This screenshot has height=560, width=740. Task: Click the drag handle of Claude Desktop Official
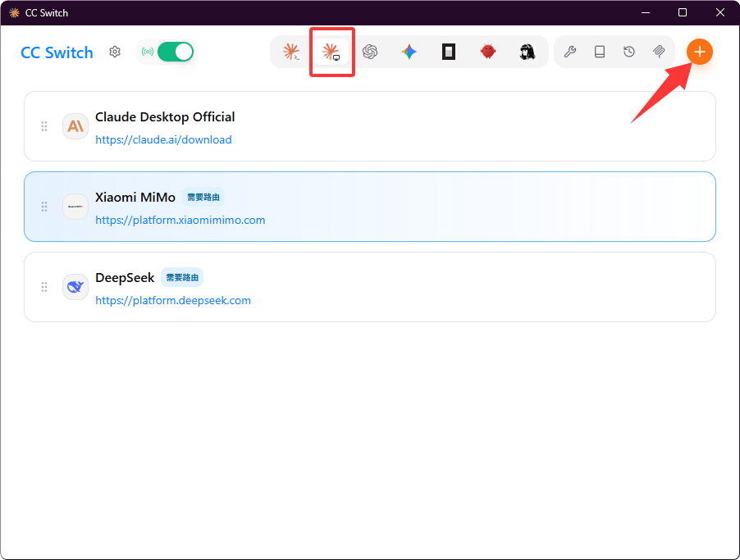(44, 126)
